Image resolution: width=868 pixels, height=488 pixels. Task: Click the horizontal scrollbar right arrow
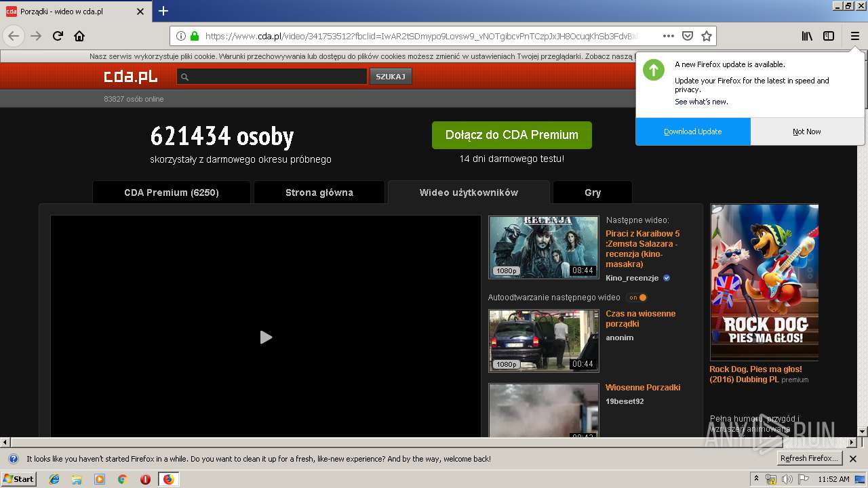(x=852, y=442)
